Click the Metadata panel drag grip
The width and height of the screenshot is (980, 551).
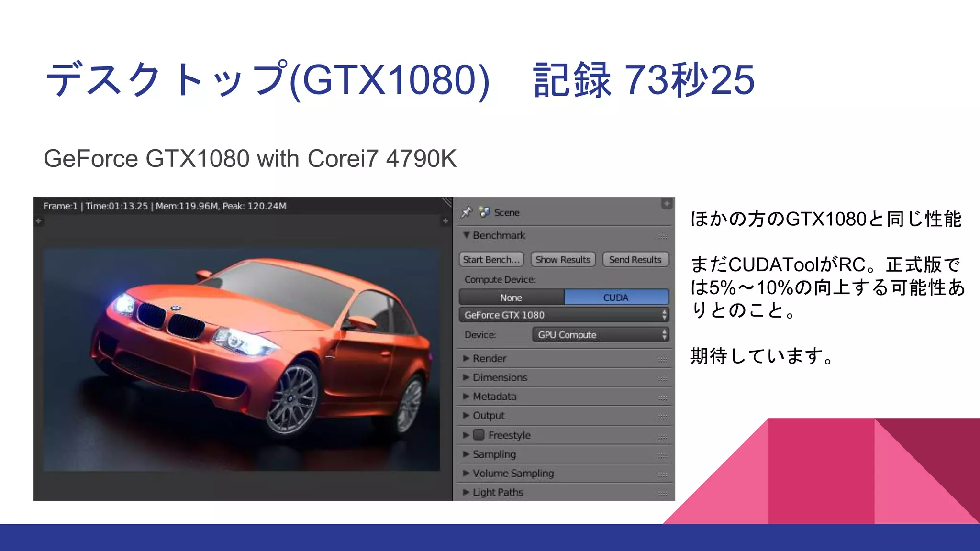coord(662,397)
